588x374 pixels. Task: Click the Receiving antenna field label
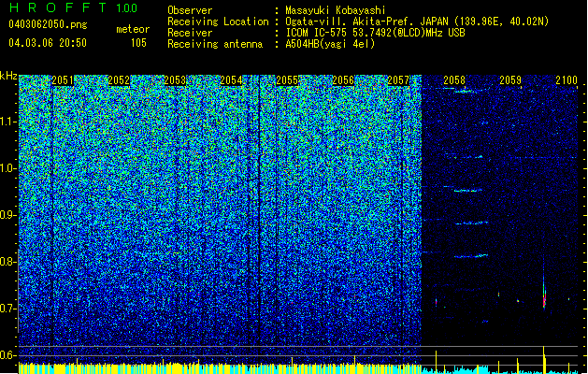(x=215, y=44)
